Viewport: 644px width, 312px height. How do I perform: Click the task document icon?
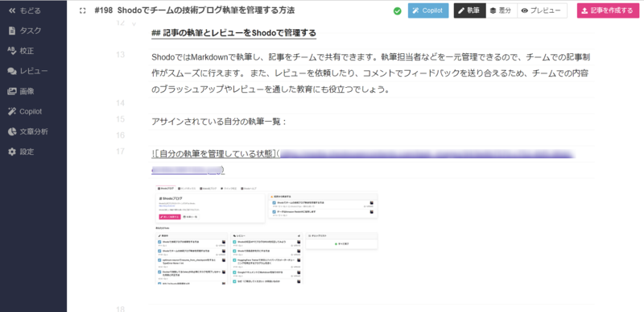click(12, 31)
